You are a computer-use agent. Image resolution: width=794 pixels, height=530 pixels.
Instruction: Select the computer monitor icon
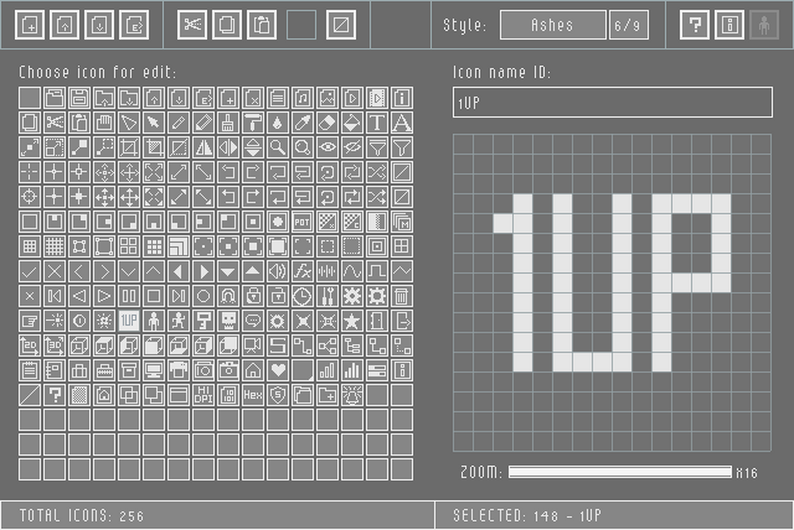tap(153, 371)
